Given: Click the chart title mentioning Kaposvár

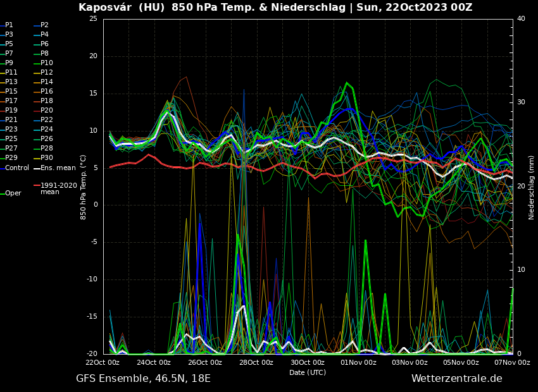Looking at the screenshot, I should 275,8.
